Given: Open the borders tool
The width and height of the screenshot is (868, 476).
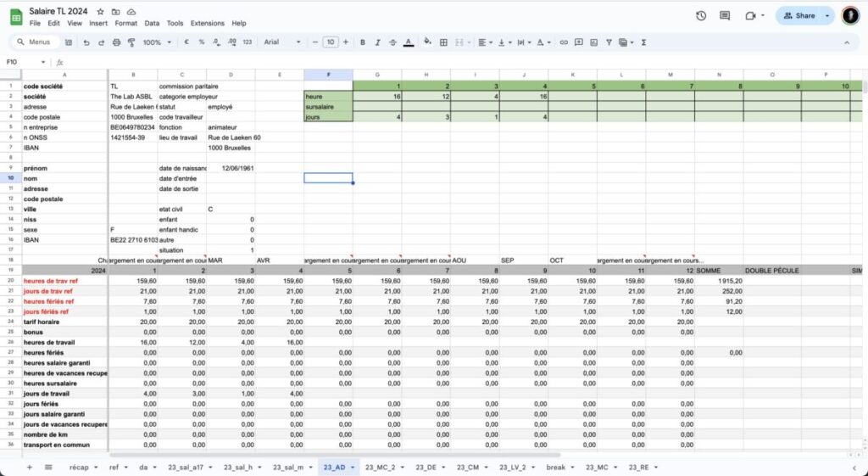Looking at the screenshot, I should coord(442,42).
